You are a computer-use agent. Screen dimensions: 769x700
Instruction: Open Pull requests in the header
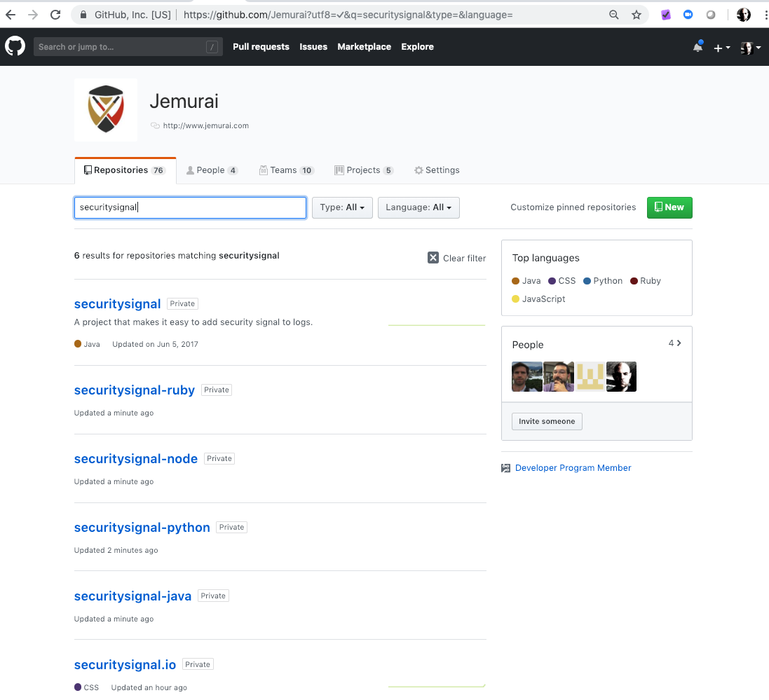(x=261, y=46)
